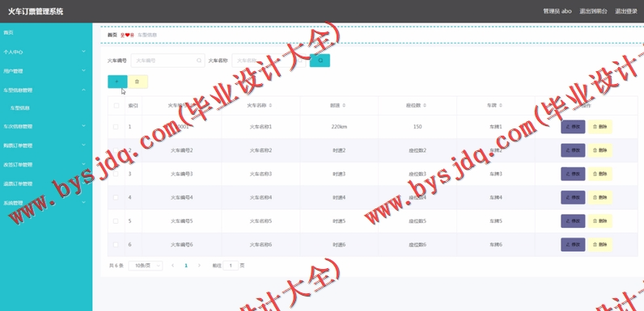Go to the next page arrow

[199, 266]
